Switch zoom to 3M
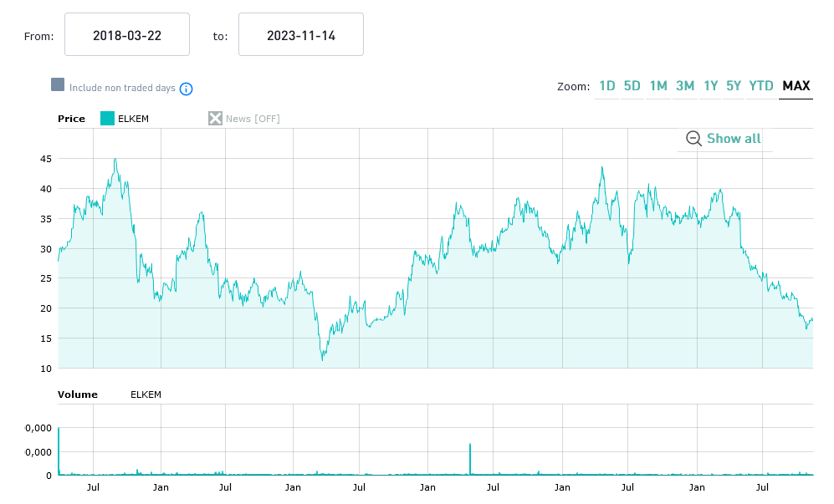 (684, 86)
